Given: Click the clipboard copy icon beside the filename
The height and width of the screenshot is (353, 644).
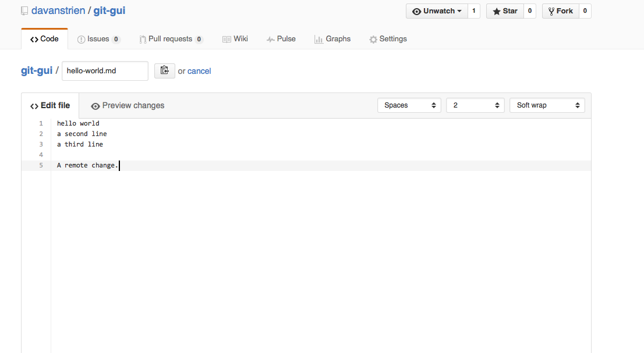Looking at the screenshot, I should click(x=165, y=70).
